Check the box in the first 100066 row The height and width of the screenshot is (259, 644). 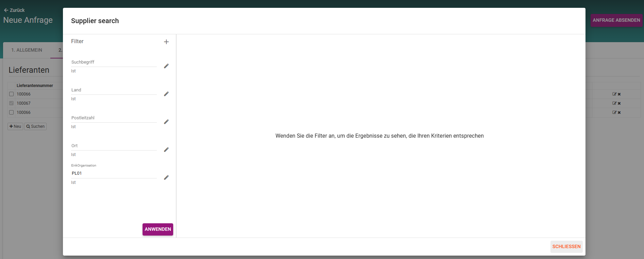pos(12,94)
